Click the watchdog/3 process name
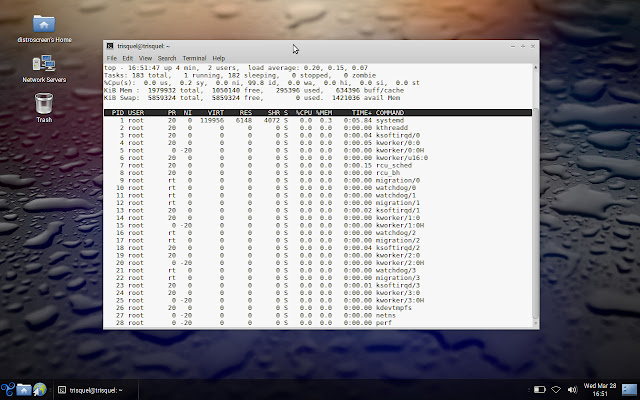The width and height of the screenshot is (640, 400). (396, 270)
